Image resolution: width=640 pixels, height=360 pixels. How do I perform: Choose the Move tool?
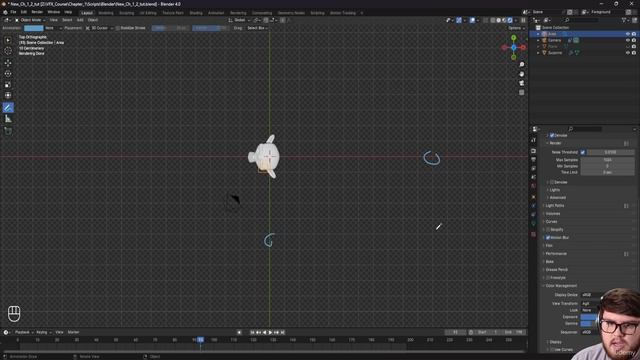(8, 63)
